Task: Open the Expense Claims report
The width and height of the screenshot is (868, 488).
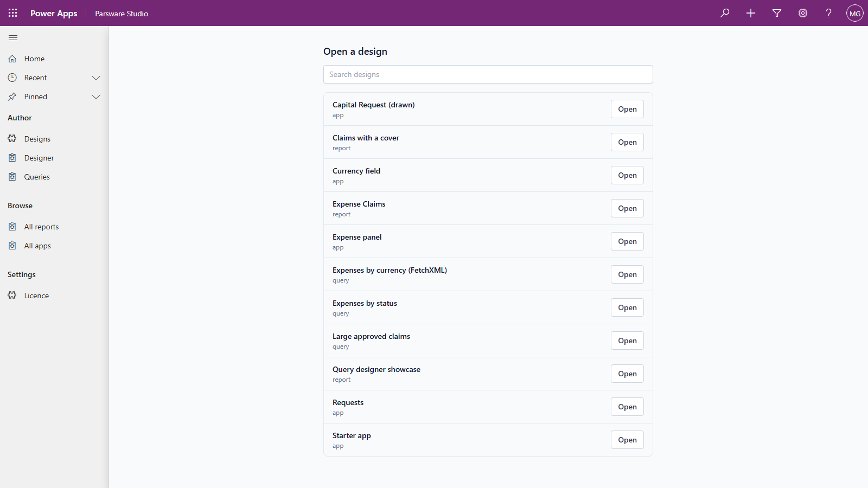Action: pyautogui.click(x=627, y=208)
